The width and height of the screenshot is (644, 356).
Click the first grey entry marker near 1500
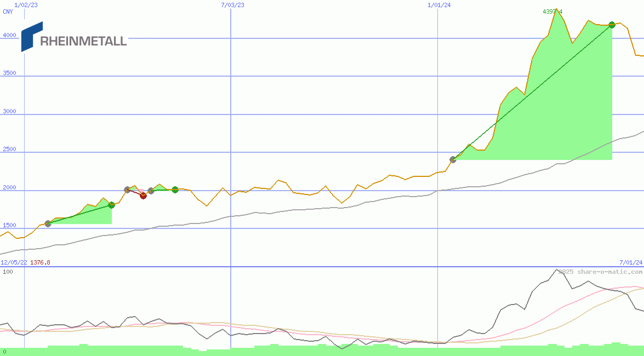coord(48,223)
